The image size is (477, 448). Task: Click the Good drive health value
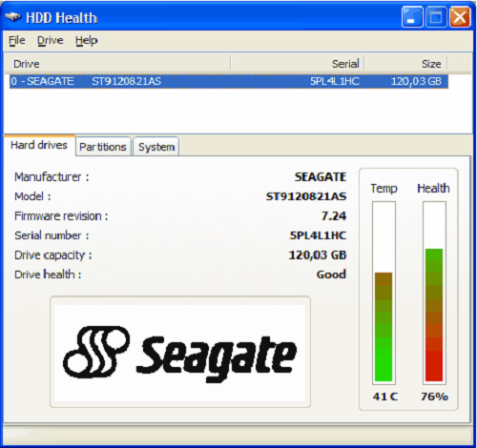331,275
